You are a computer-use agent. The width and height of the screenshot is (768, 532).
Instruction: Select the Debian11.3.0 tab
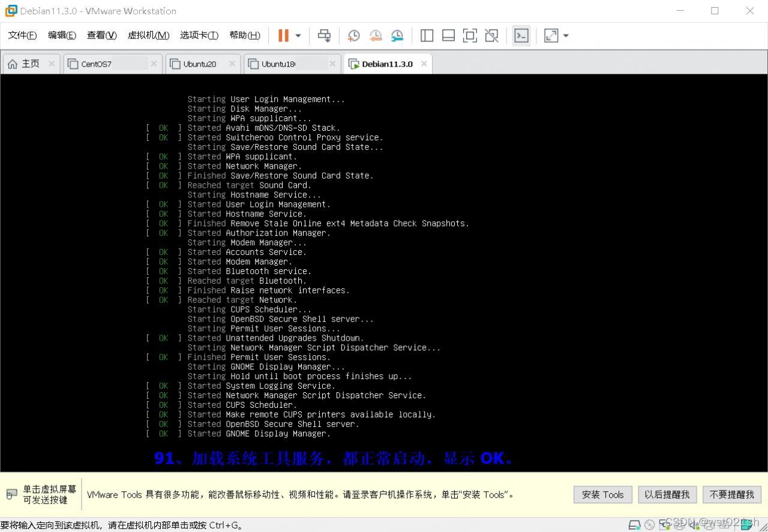pos(388,64)
